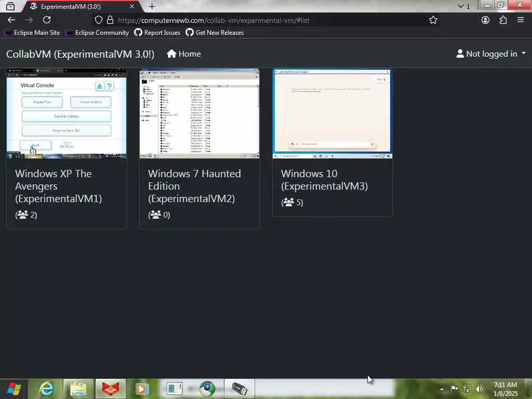Screen dimensions: 532x399
Task: Go back using the browser back arrow
Action: [11, 20]
